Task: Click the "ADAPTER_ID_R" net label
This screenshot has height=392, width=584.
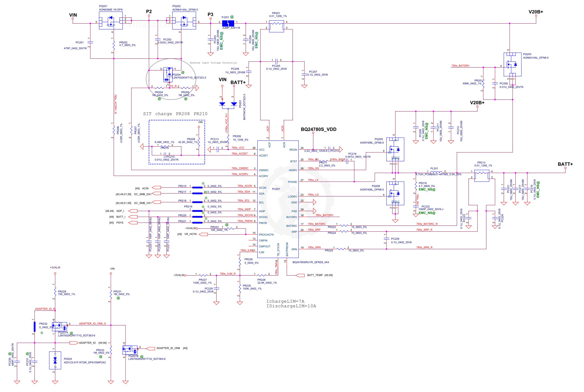Action: point(45,309)
